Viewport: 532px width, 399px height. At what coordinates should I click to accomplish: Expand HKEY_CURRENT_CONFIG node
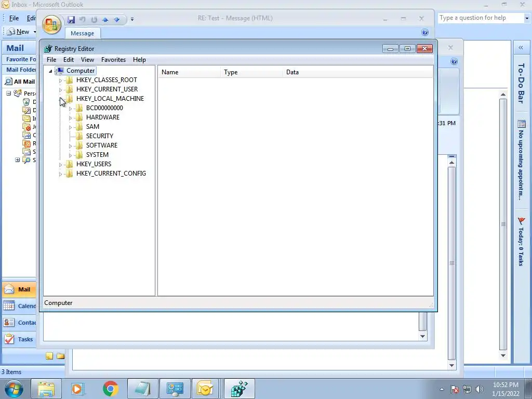(60, 174)
